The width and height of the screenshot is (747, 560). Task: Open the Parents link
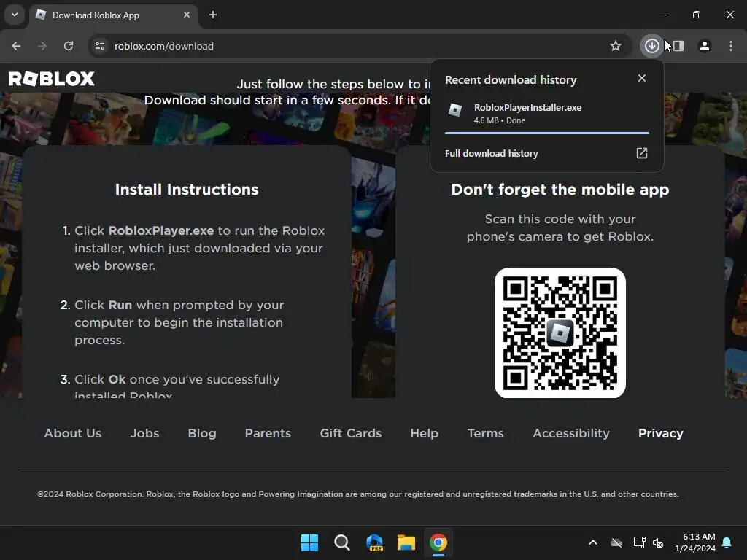pyautogui.click(x=268, y=433)
